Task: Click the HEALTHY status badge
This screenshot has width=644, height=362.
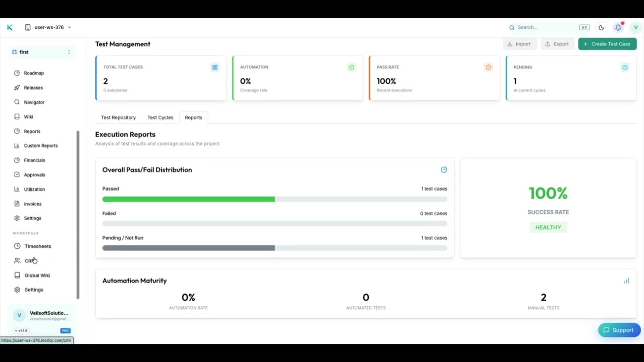Action: point(548,227)
